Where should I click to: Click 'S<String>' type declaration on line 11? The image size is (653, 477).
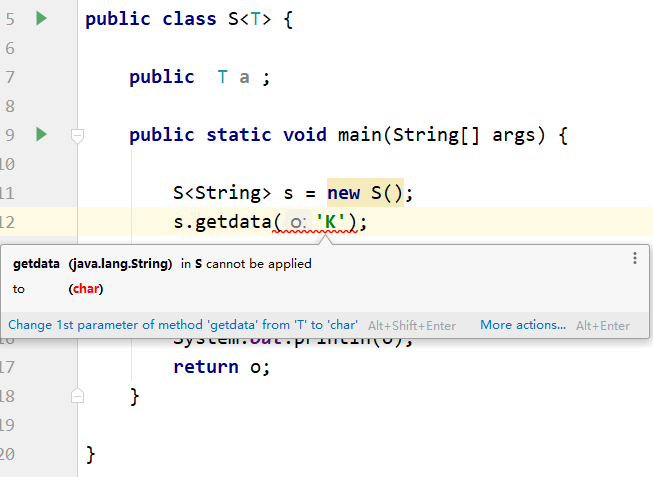click(222, 193)
